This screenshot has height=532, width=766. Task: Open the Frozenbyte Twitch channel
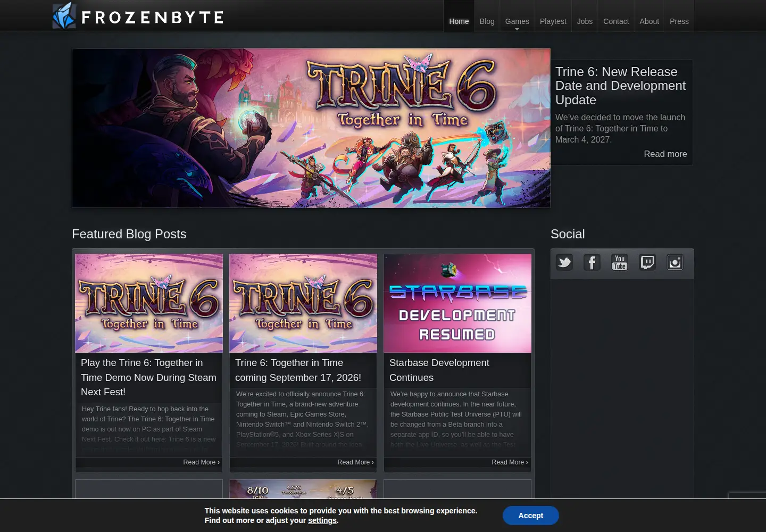[x=647, y=262]
